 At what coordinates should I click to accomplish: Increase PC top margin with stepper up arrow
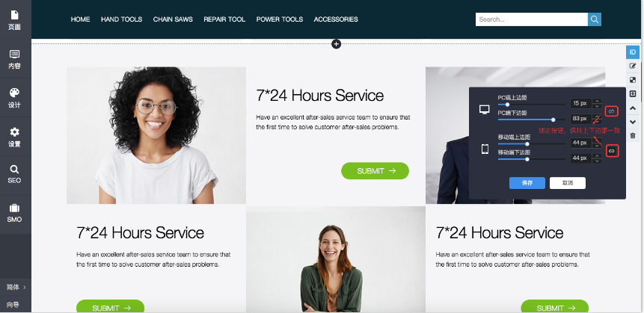[597, 101]
